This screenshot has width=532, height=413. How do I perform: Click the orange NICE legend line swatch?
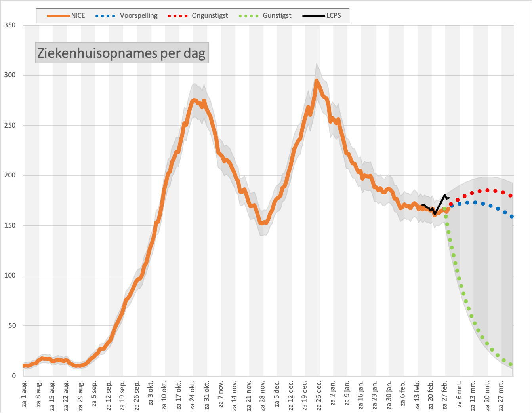pos(58,16)
